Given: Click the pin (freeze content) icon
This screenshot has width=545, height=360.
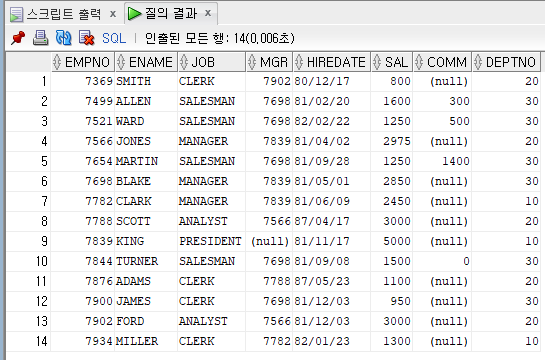Looking at the screenshot, I should (x=18, y=38).
